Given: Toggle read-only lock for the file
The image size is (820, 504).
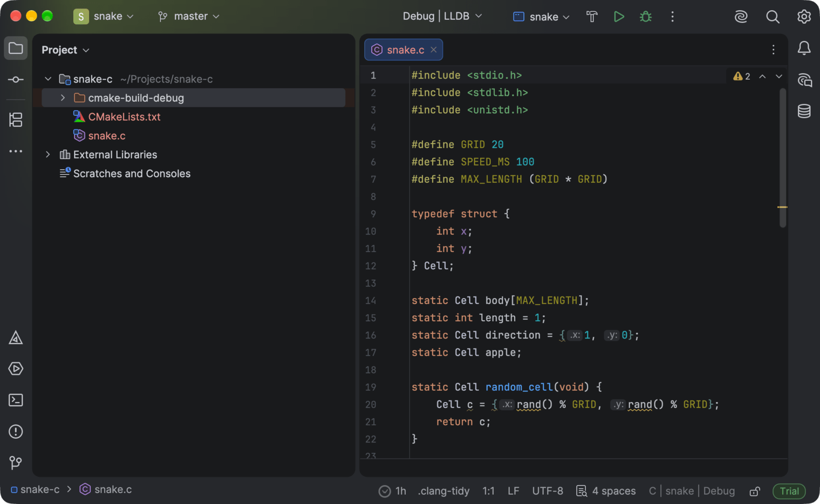Looking at the screenshot, I should 755,491.
